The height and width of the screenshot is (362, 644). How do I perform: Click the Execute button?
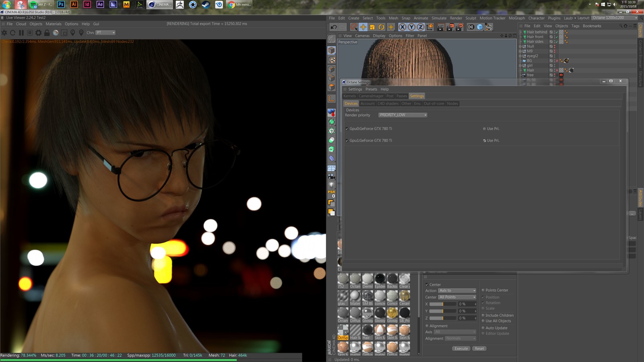pos(461,348)
